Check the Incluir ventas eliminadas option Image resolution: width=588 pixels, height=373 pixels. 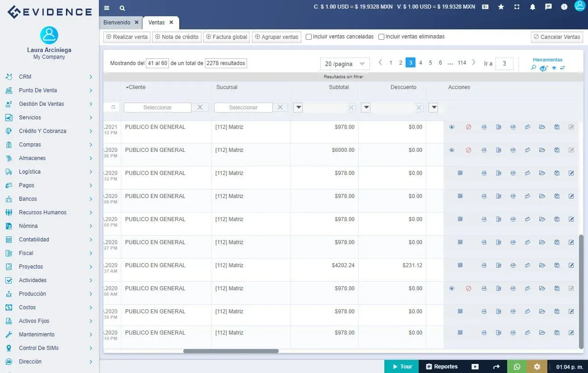coord(381,37)
